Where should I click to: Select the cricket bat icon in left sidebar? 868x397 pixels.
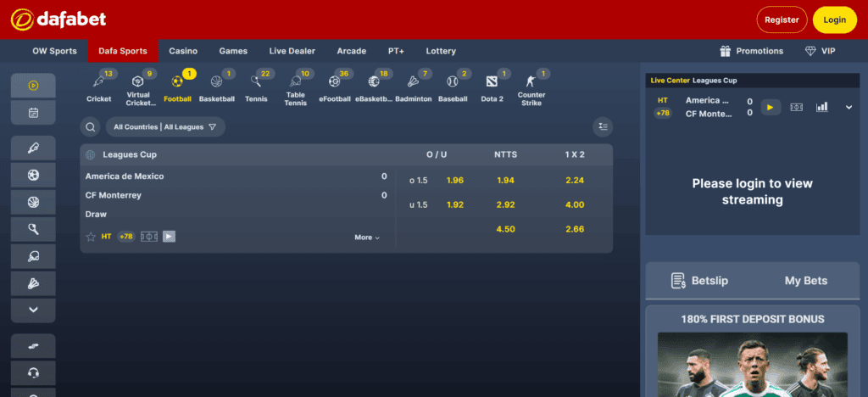33,148
